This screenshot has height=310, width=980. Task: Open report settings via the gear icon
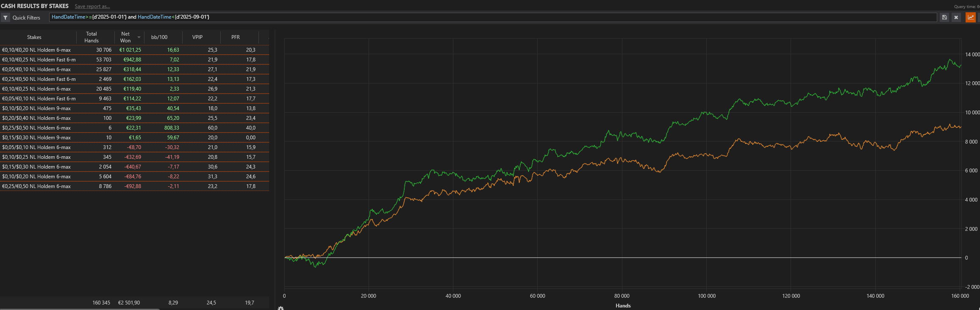coord(280,308)
